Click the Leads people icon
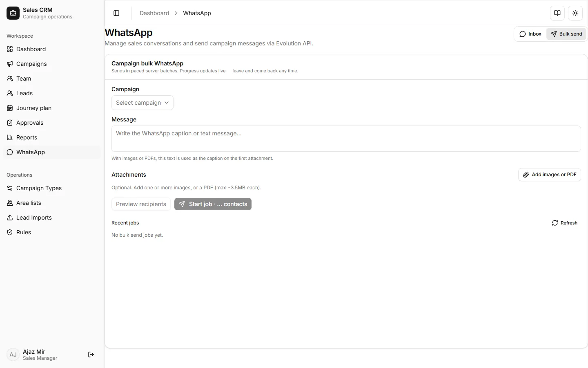 [10, 93]
